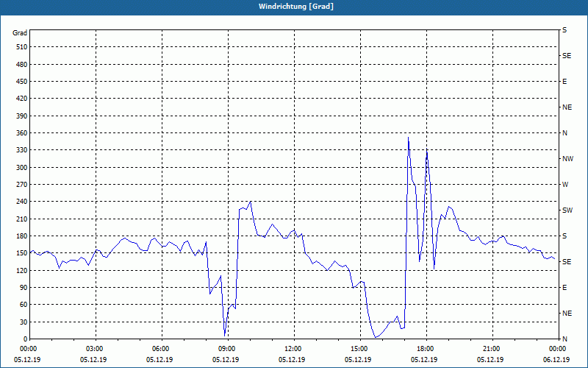Click the '05.12.19' date under '15:00'
Image resolution: width=588 pixels, height=368 pixels.
[358, 360]
